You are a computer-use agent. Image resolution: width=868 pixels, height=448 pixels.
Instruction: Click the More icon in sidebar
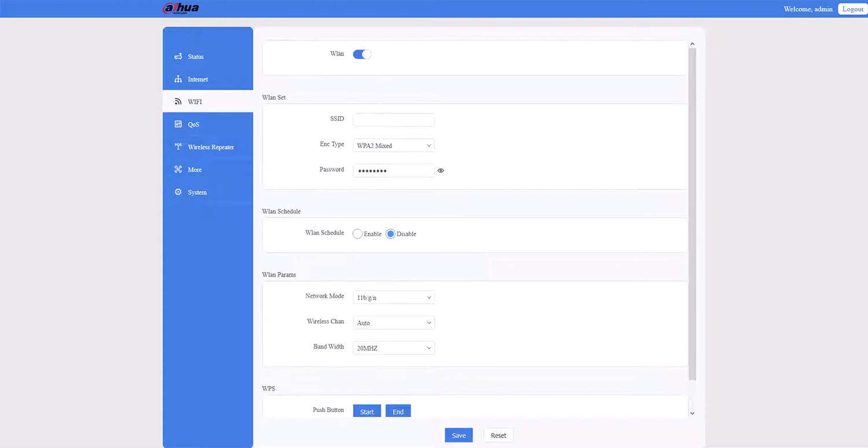(x=178, y=170)
